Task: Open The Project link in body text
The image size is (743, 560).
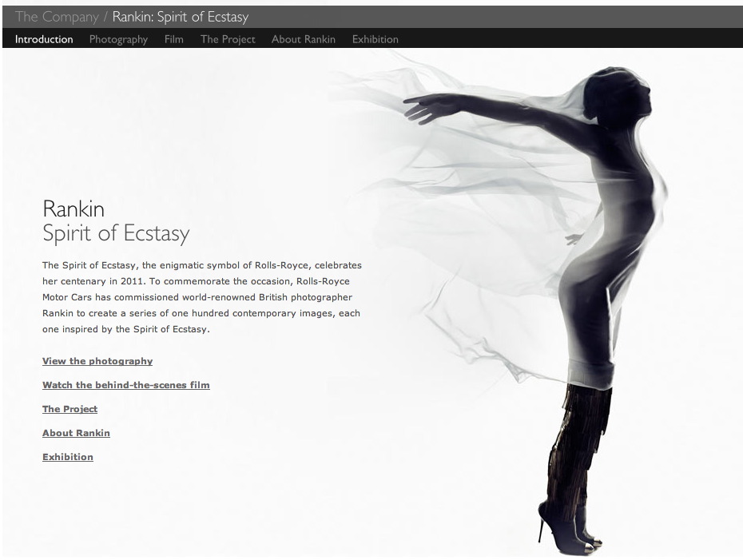Action: point(70,409)
